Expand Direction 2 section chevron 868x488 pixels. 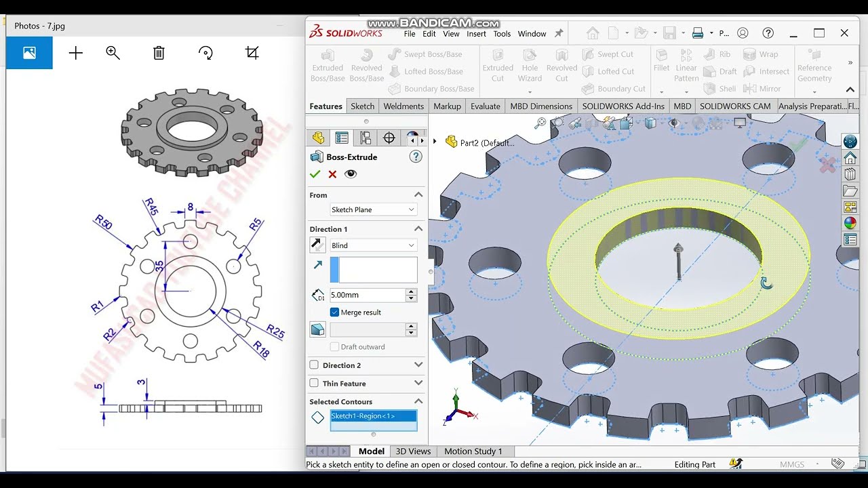pyautogui.click(x=418, y=365)
